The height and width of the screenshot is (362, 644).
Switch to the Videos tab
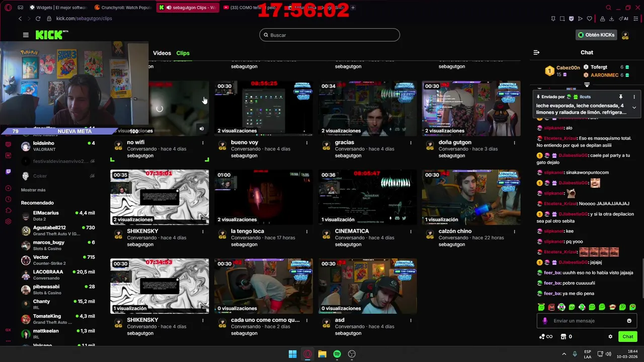162,53
